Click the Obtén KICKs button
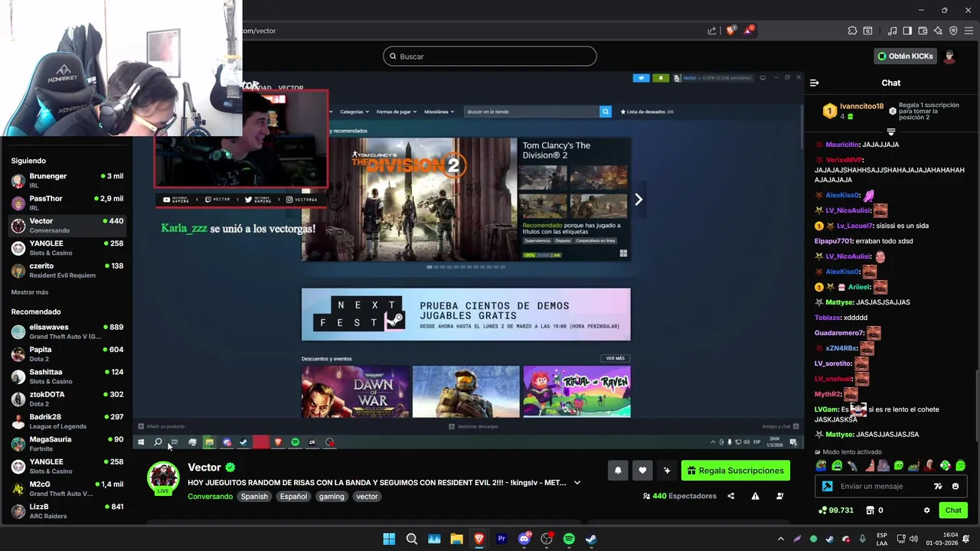This screenshot has height=551, width=980. 905,56
